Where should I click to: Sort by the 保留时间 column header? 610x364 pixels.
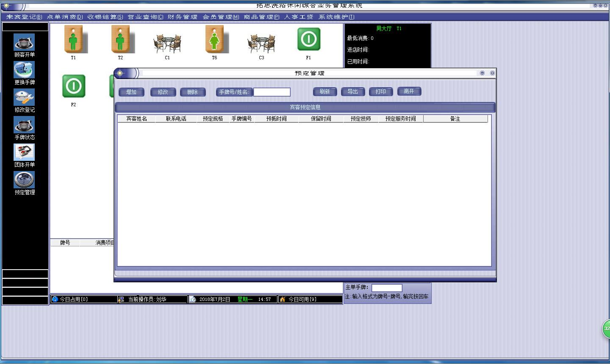[x=321, y=119]
